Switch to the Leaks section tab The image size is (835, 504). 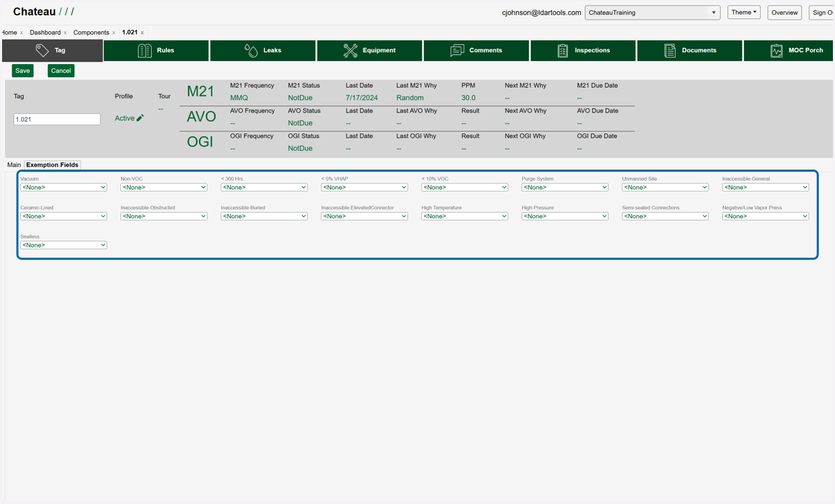coord(263,51)
